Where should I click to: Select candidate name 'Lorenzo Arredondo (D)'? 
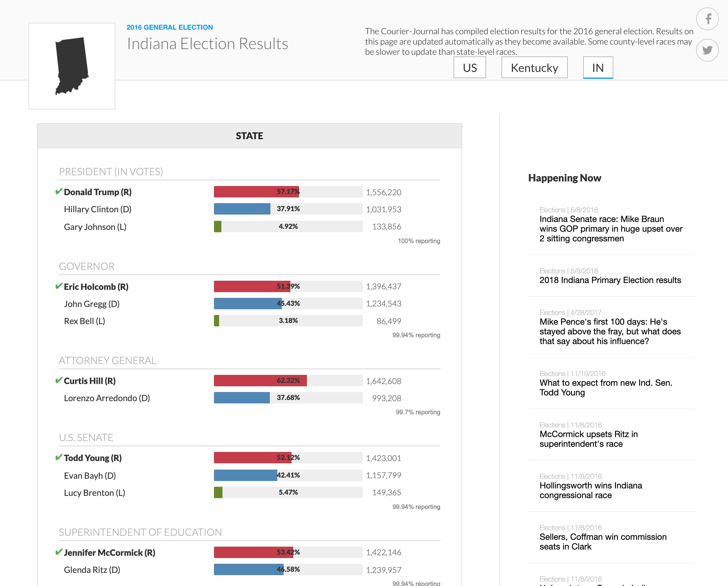(x=107, y=398)
